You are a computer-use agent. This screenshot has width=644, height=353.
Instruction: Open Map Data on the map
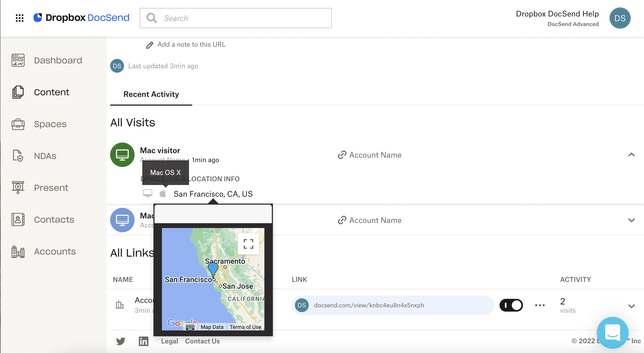212,327
